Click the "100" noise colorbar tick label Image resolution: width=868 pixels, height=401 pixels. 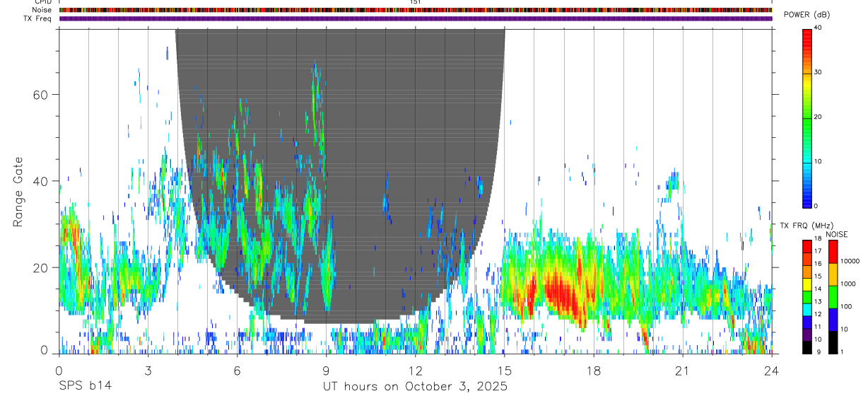(845, 307)
